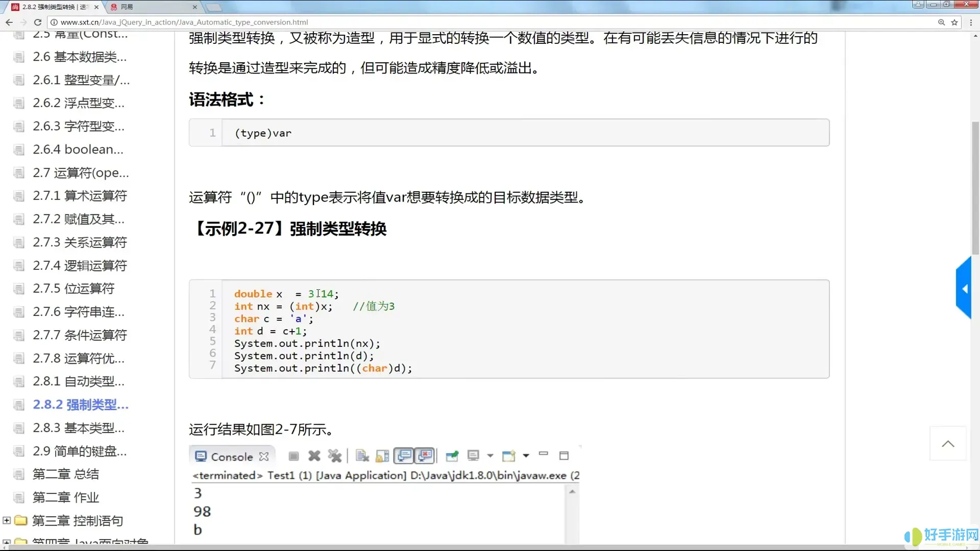Click page icon beside 第二章 总结
Screen dimensions: 980x551
click(19, 475)
